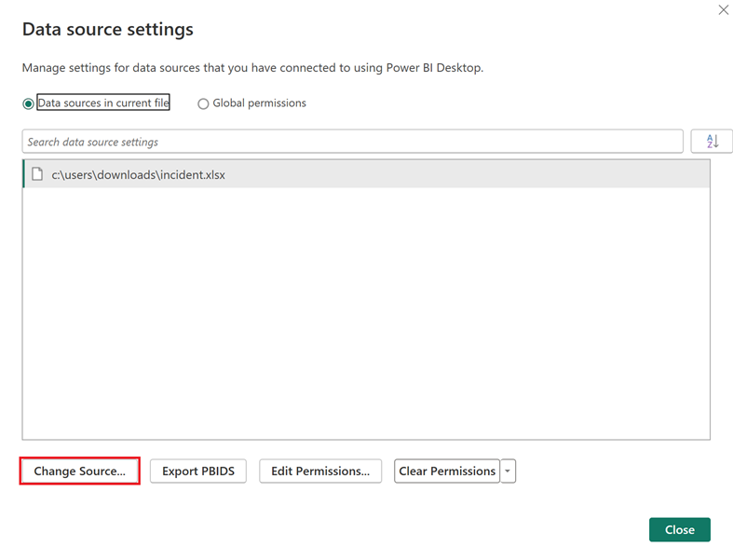Click the green selection bar on incident.xlsx row

pyautogui.click(x=23, y=174)
